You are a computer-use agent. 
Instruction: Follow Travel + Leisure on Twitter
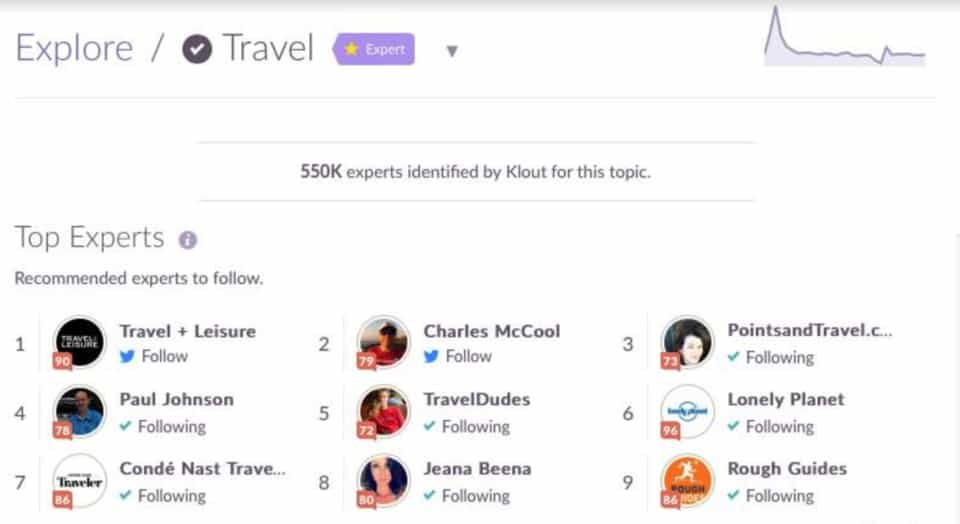(153, 356)
